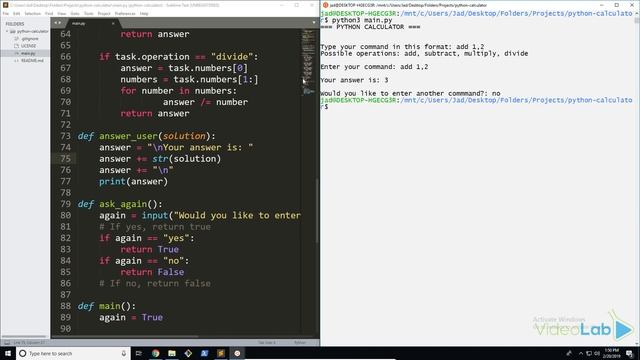
Task: Click the taskbar 'Type here to search' box
Action: [x=73, y=353]
